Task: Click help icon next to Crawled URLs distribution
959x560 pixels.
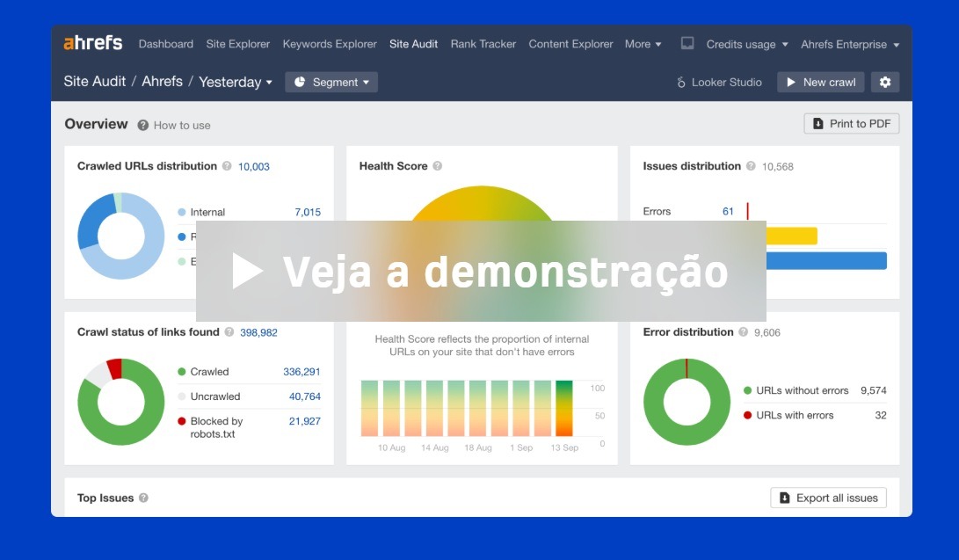Action: [227, 165]
